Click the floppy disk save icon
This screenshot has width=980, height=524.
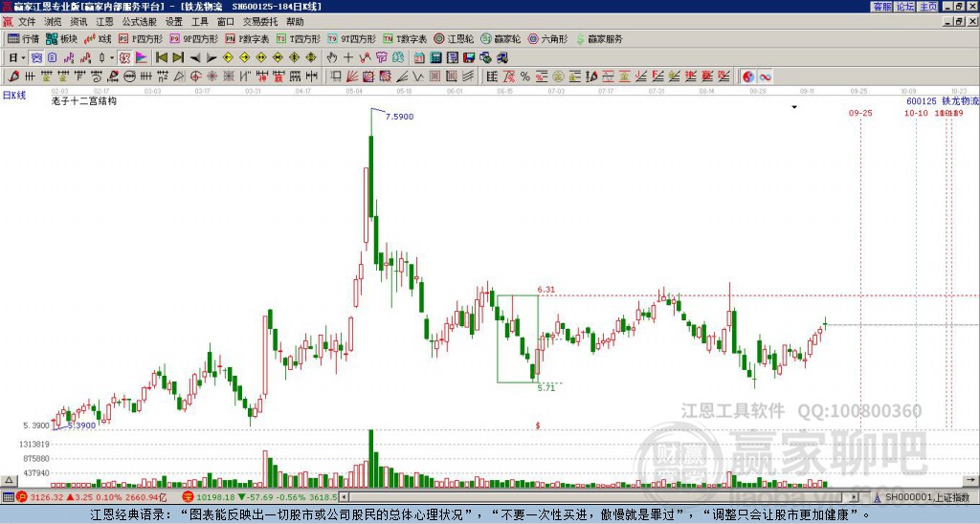click(469, 57)
